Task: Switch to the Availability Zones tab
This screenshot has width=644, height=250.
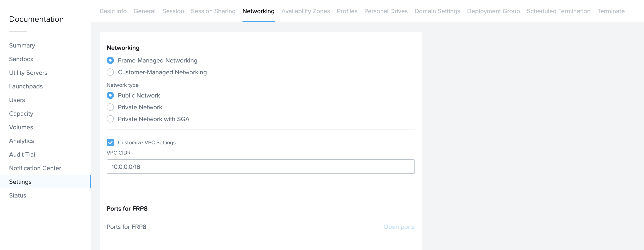Action: [x=305, y=11]
